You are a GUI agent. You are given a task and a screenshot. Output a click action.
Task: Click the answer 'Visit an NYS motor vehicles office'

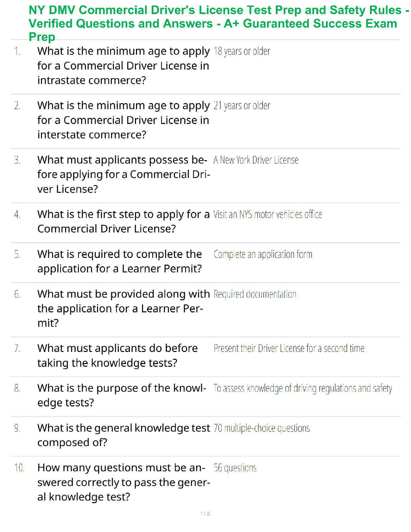point(268,215)
